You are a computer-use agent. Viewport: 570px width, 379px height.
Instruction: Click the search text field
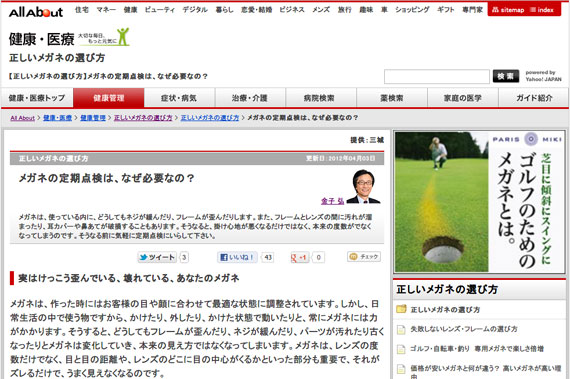pos(437,76)
